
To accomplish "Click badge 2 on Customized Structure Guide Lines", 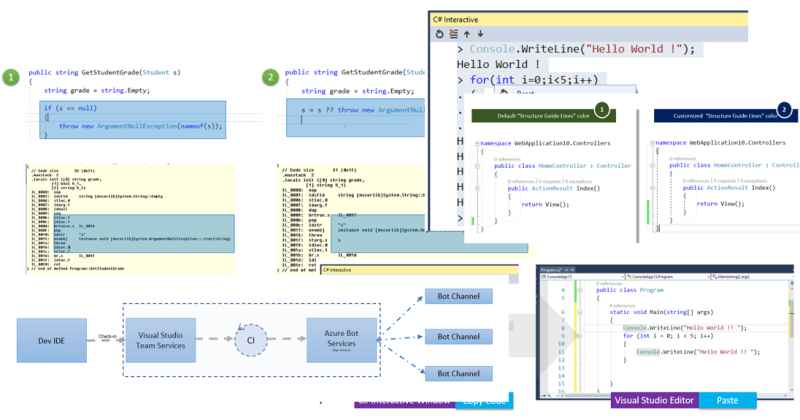I will point(783,109).
